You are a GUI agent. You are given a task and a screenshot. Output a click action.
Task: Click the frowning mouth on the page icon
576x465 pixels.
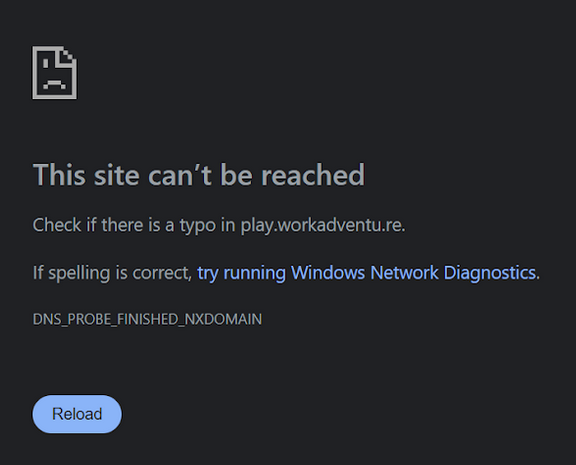(x=55, y=85)
